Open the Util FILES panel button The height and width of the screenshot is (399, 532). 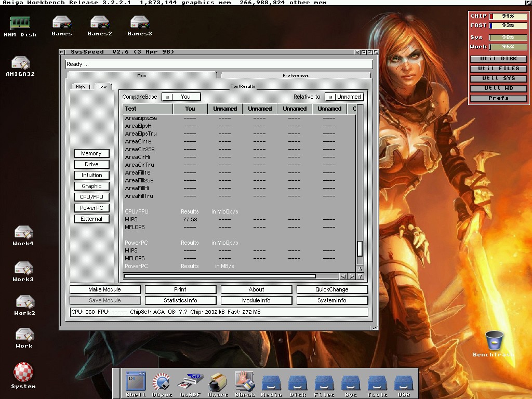tap(498, 69)
